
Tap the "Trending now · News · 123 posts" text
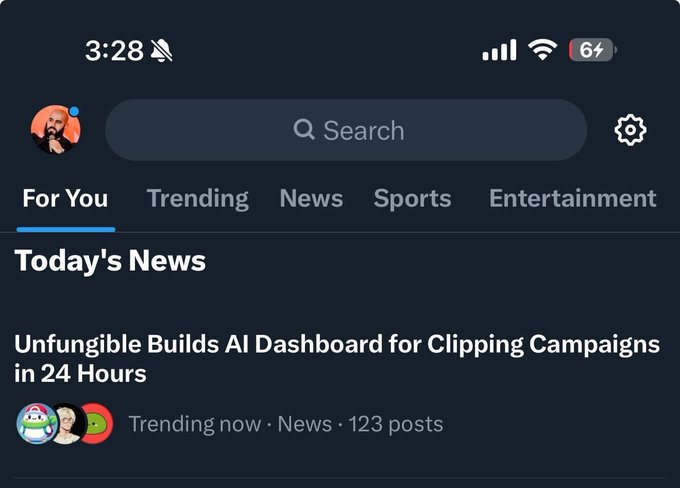[286, 424]
